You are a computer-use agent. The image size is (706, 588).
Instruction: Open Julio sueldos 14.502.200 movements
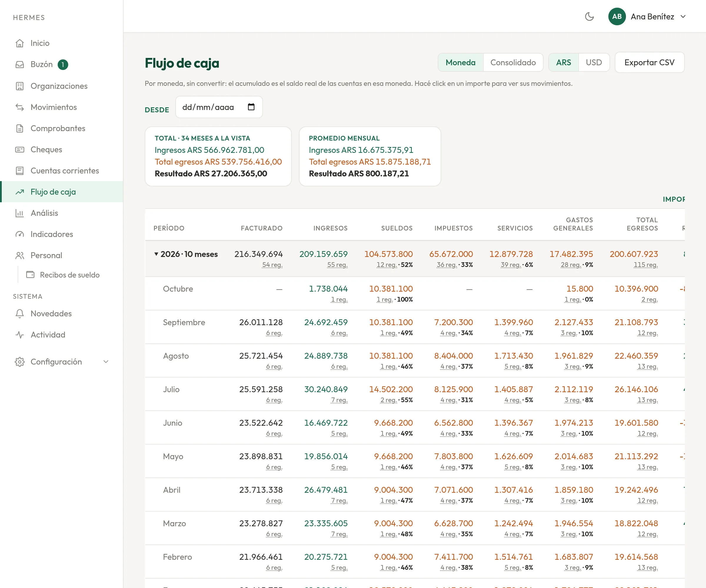391,390
